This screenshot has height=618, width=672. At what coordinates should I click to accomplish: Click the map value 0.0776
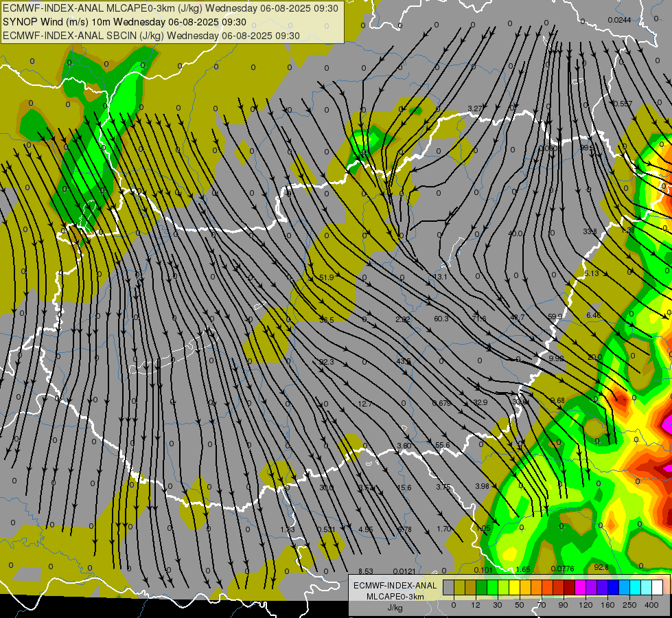click(x=563, y=569)
